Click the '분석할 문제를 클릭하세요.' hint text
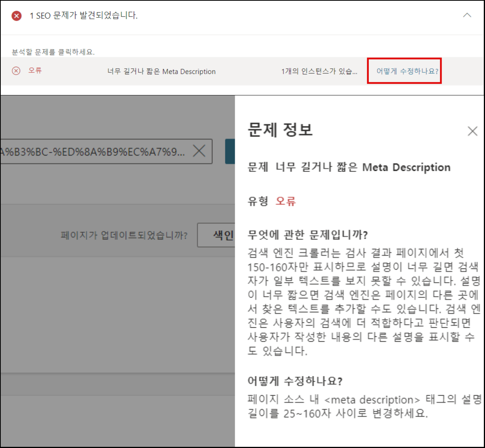 pyautogui.click(x=53, y=52)
